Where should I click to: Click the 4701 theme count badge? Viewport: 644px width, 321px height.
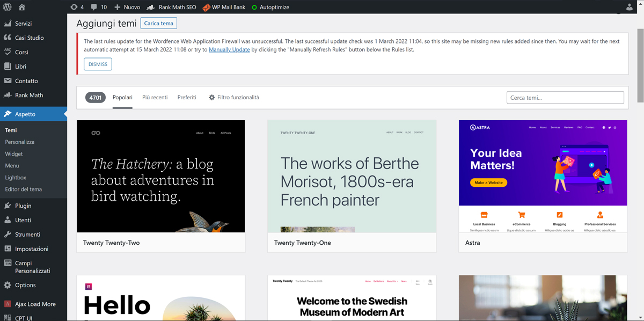coord(96,98)
